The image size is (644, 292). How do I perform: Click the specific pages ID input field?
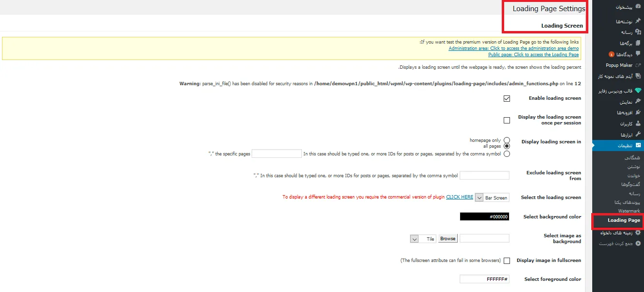[277, 154]
